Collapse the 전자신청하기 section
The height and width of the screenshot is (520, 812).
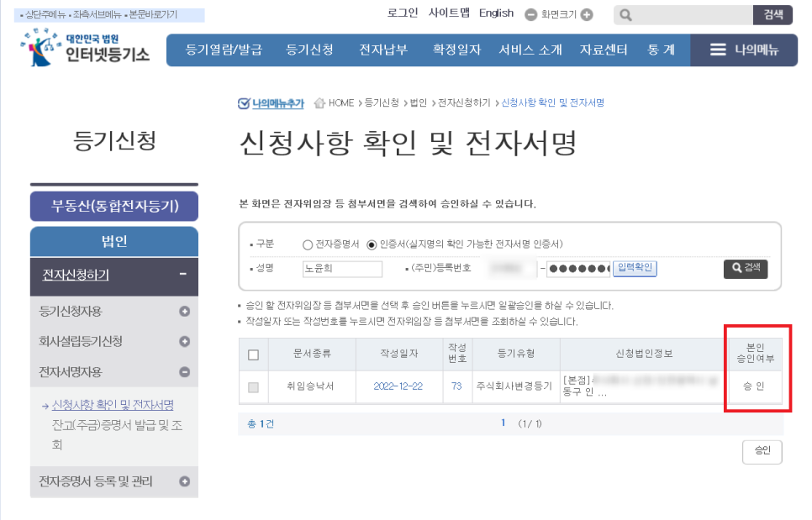pyautogui.click(x=182, y=274)
